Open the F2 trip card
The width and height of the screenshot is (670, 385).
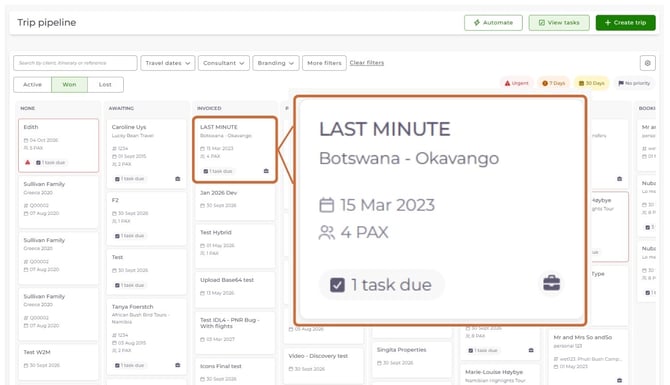147,219
